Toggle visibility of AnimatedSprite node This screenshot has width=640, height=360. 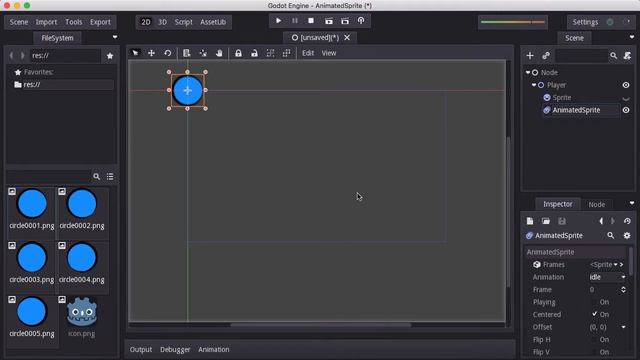(626, 110)
